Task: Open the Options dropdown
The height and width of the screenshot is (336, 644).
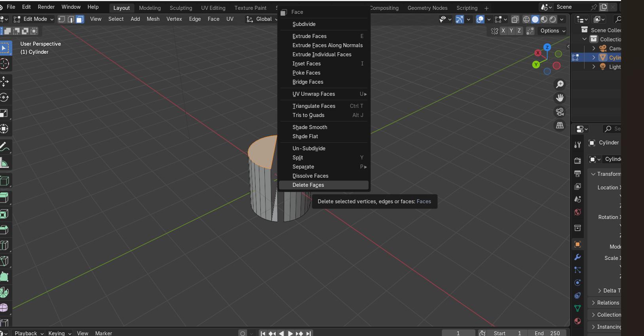Action: 553,31
